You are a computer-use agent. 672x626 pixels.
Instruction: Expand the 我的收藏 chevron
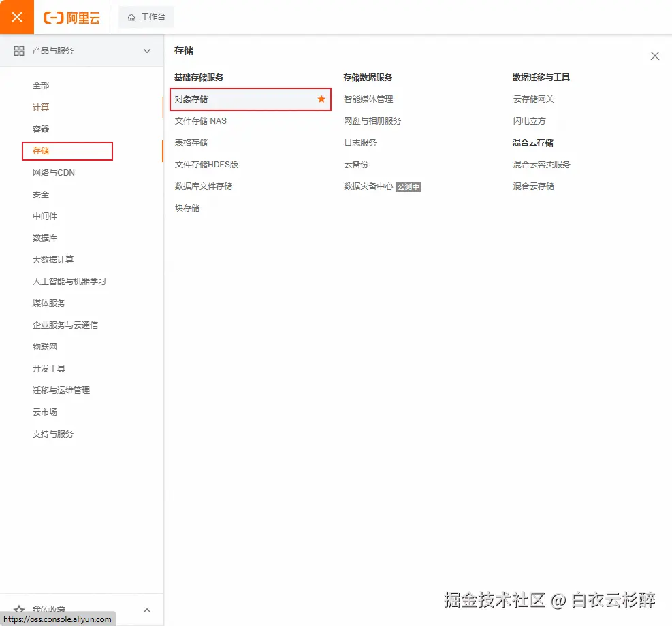(147, 610)
